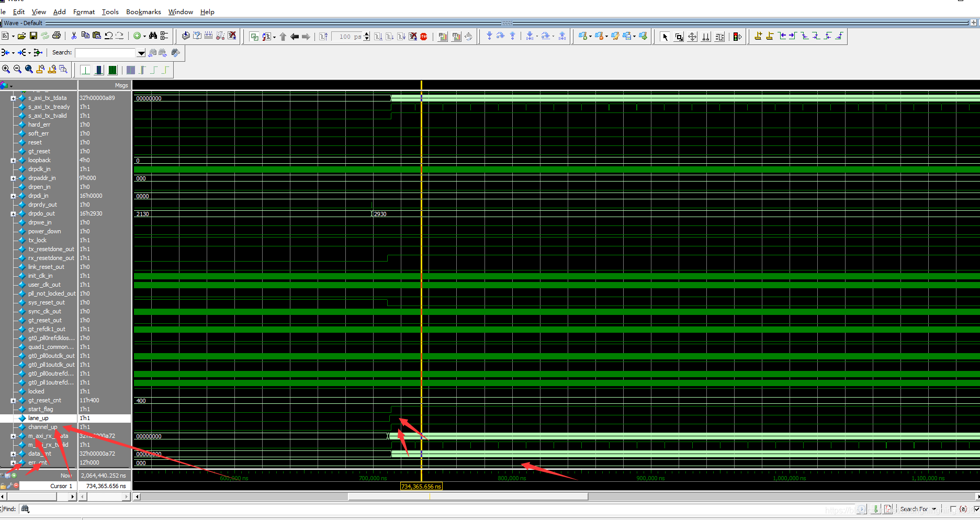Click the Open file icon

[21, 36]
